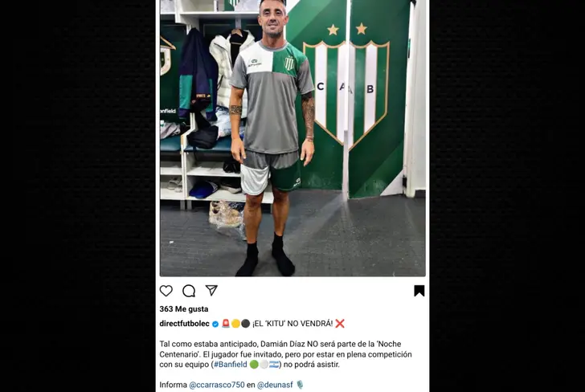Visit the @deunasf mention
Image resolution: width=585 pixels, height=392 pixels.
pyautogui.click(x=275, y=385)
